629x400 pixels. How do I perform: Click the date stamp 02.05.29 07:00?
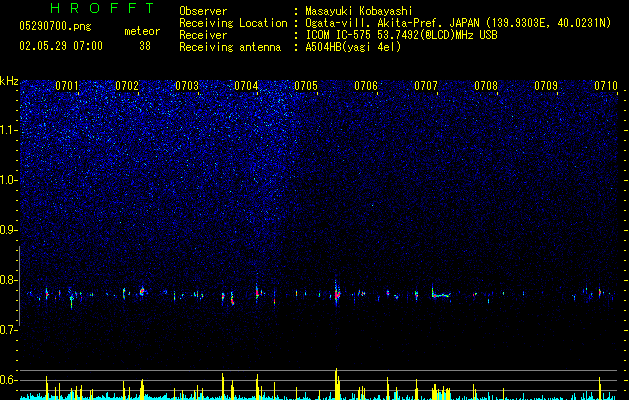tap(61, 46)
